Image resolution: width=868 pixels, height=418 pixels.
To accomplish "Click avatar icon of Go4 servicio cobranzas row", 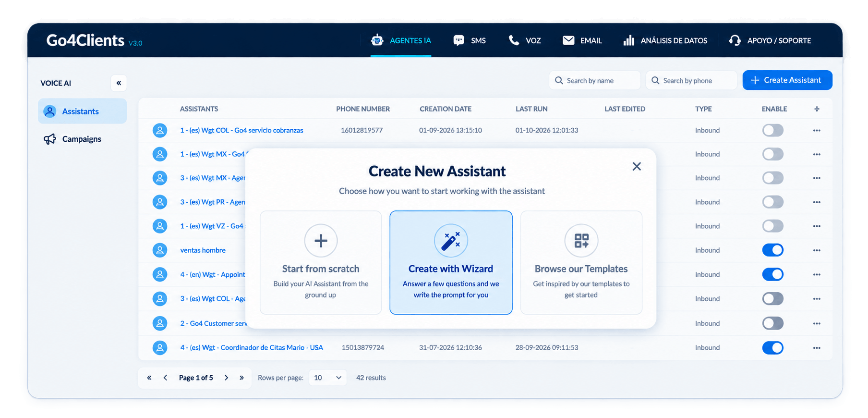I will click(x=160, y=130).
